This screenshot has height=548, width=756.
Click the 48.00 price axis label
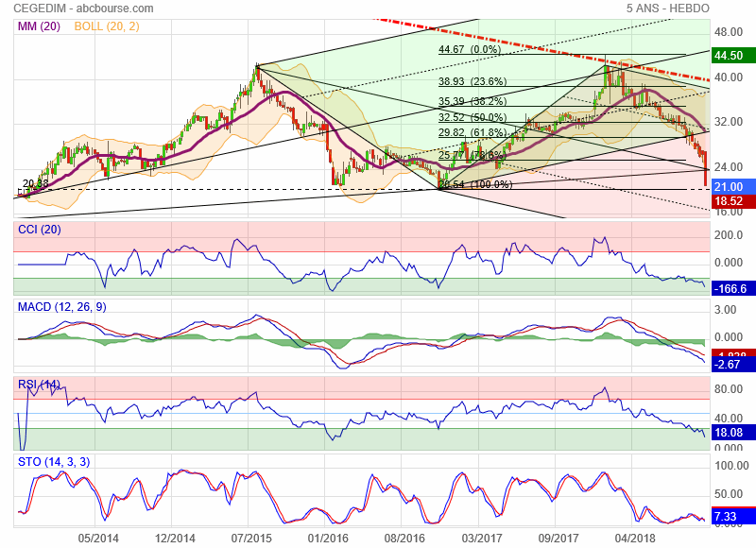(729, 32)
